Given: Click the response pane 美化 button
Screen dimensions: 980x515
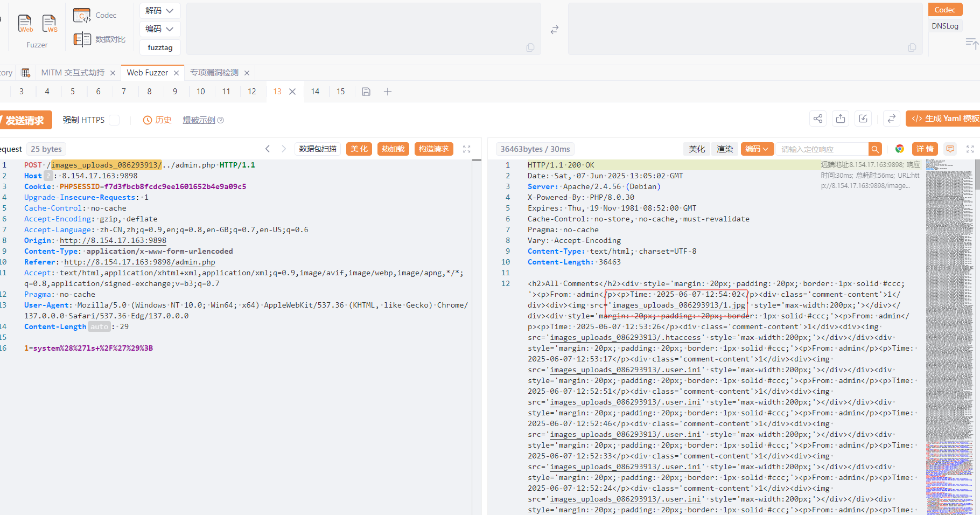Looking at the screenshot, I should pos(697,149).
